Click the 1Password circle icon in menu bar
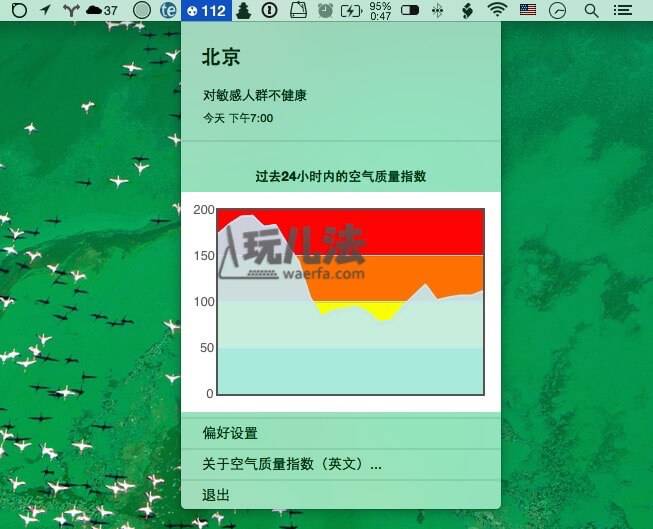 (x=269, y=10)
